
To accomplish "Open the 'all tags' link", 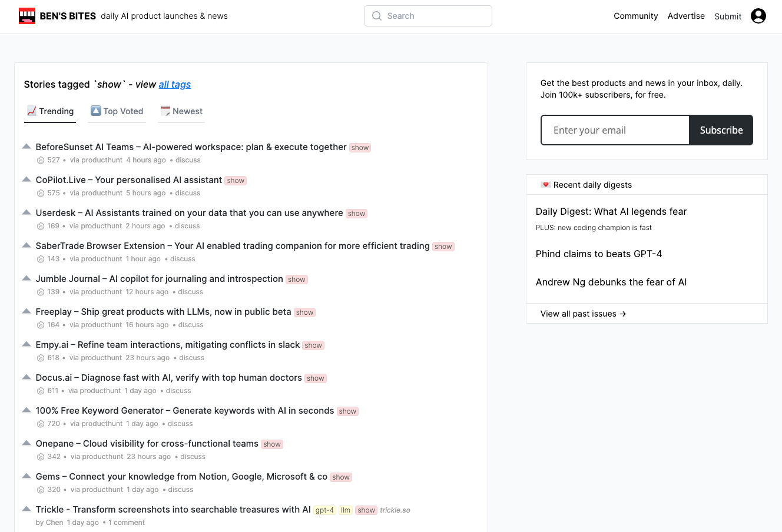I will coord(175,84).
